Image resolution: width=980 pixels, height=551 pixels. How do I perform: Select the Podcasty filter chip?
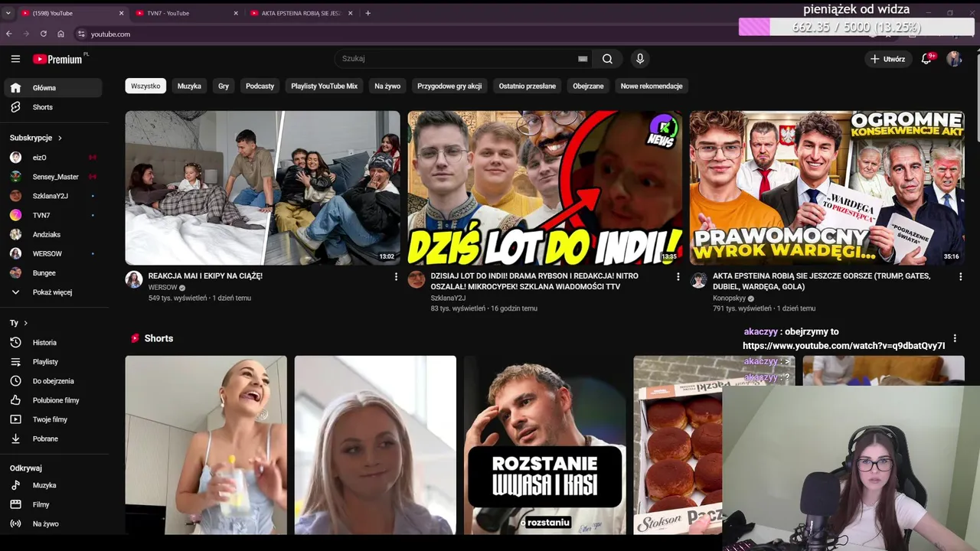(260, 86)
